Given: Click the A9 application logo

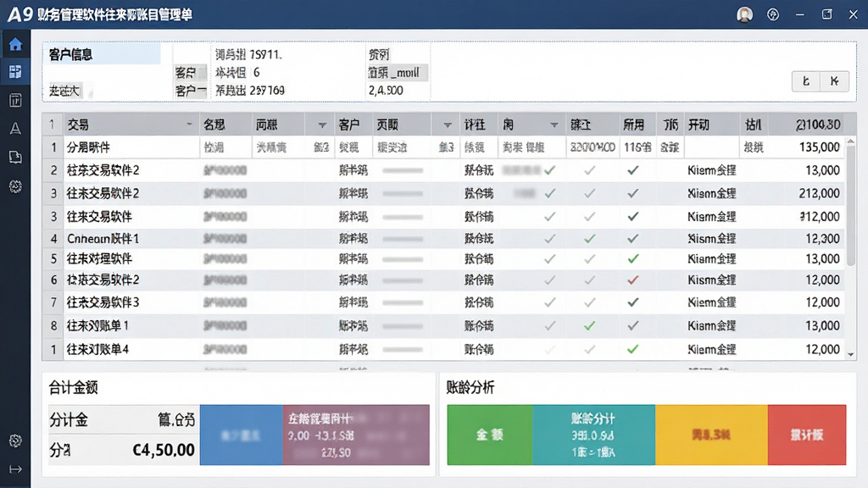Looking at the screenshot, I should [20, 14].
